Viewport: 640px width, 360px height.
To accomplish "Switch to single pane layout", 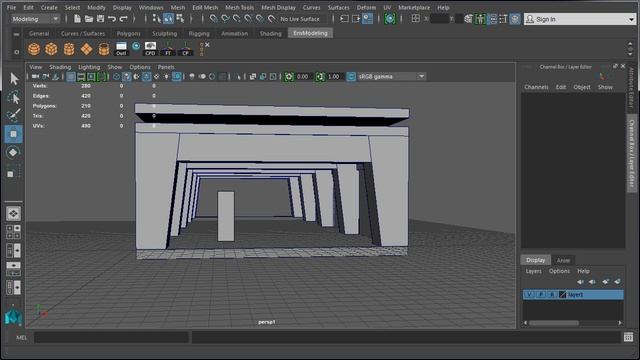I will [13, 213].
